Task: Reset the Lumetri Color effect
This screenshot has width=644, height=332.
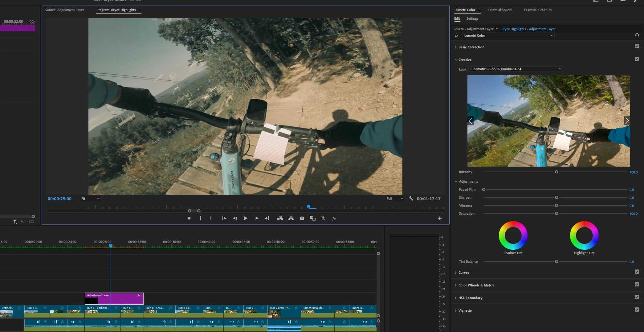Action: pos(637,35)
